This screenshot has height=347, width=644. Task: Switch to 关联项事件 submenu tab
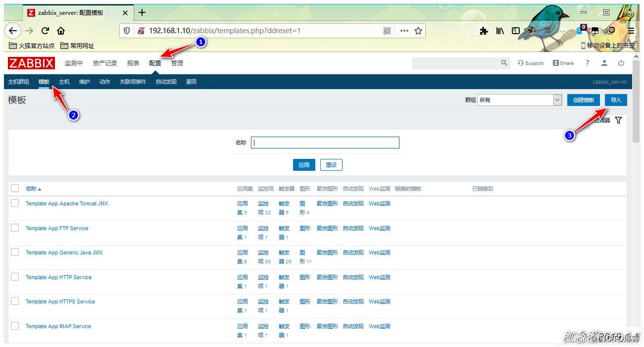(x=133, y=82)
